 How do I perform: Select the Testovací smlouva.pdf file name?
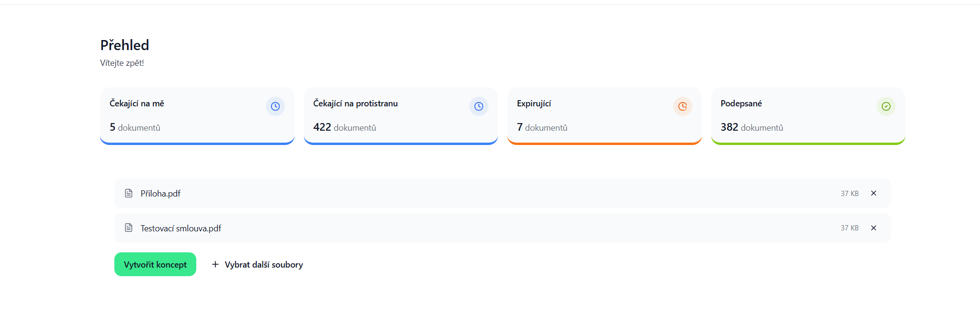181,228
